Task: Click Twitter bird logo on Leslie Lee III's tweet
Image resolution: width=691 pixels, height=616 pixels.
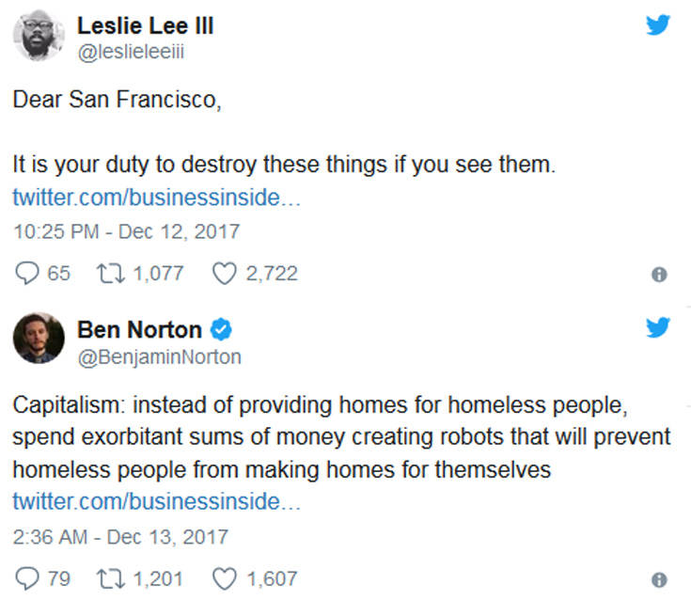Action: point(658,26)
